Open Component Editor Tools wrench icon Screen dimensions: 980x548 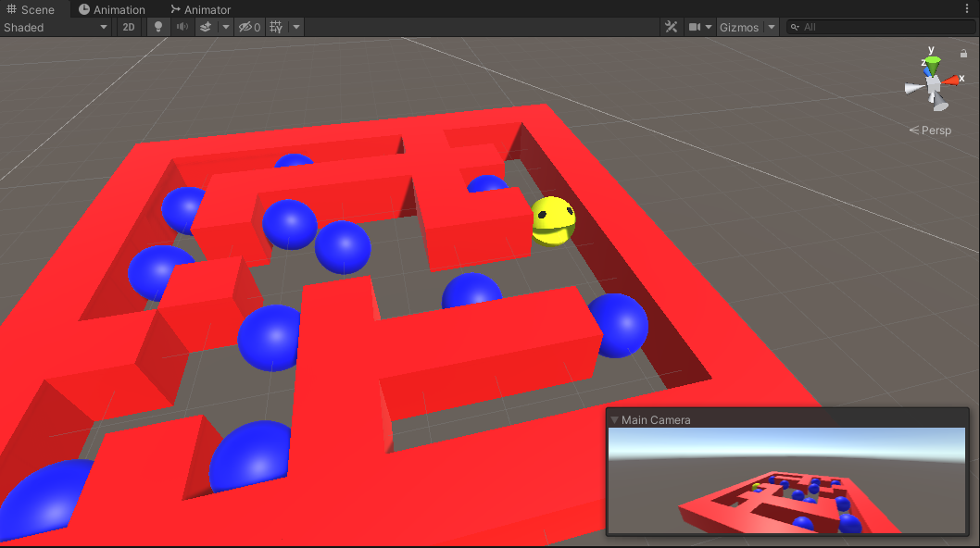[x=672, y=27]
